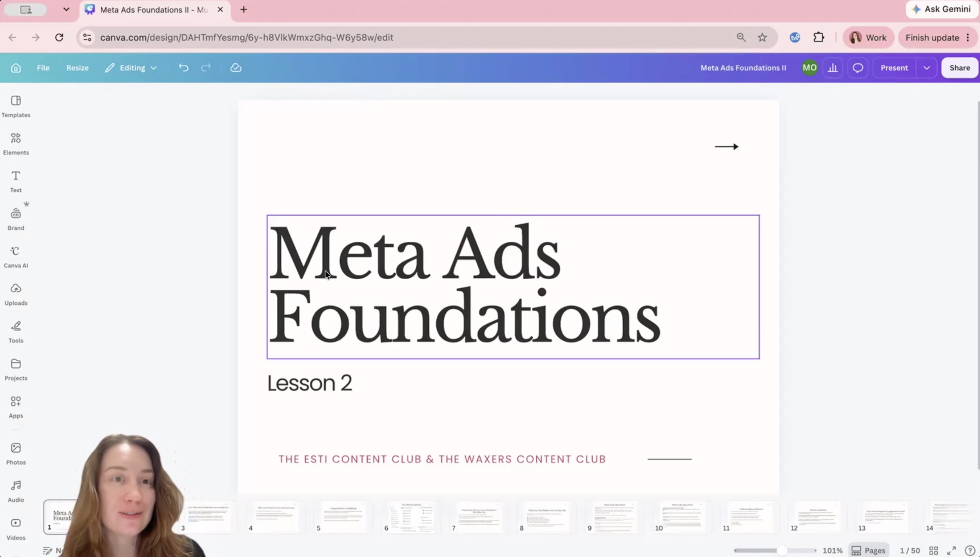Open the Projects panel
The image size is (980, 557).
coord(16,370)
